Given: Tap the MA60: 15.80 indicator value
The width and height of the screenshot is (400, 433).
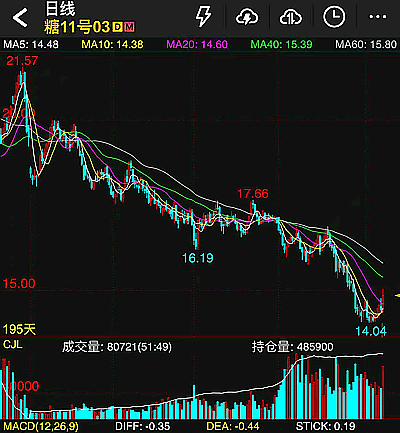Looking at the screenshot, I should 366,44.
